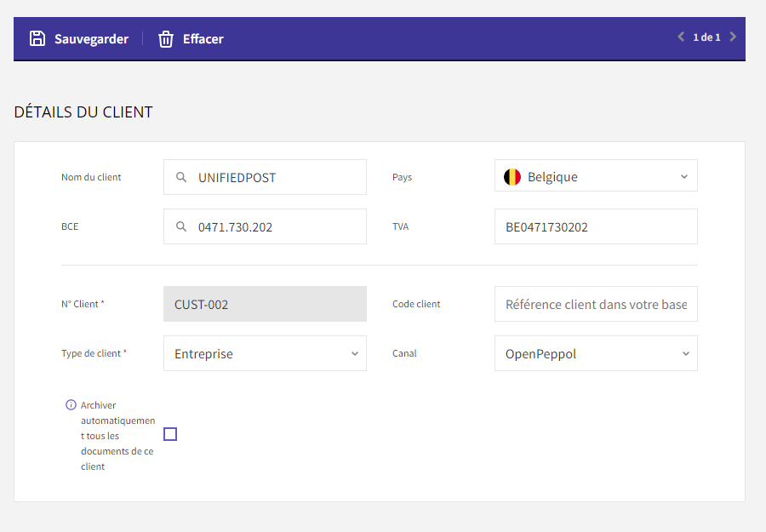Click the Effacer trash can icon
The height and width of the screenshot is (532, 766).
166,38
